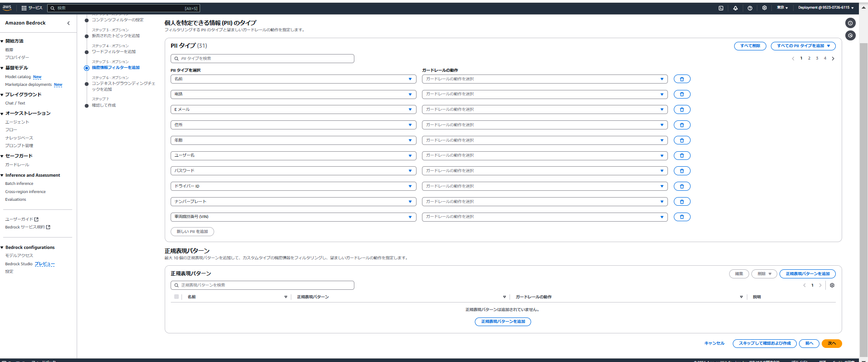Delete the ドライバー ID PII row
The image size is (868, 362).
[682, 186]
